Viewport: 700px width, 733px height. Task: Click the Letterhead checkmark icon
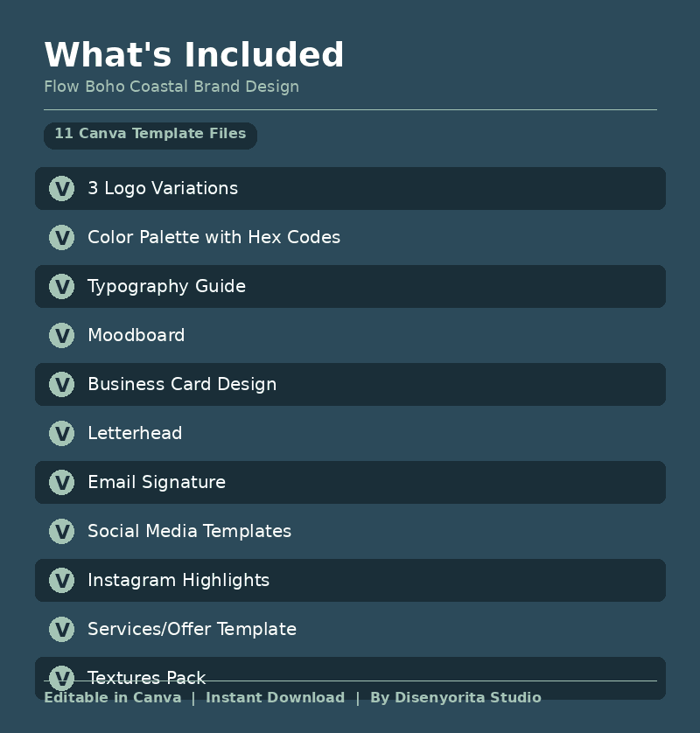coord(61,433)
